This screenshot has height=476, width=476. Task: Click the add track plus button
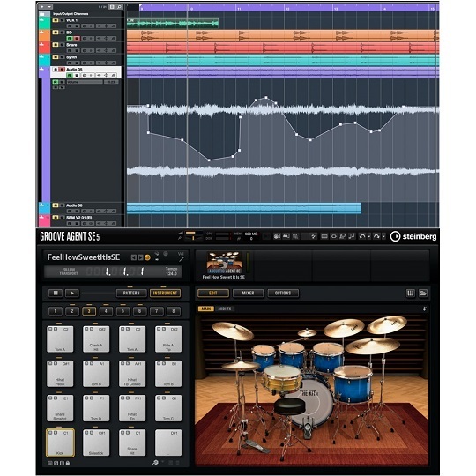pyautogui.click(x=42, y=6)
